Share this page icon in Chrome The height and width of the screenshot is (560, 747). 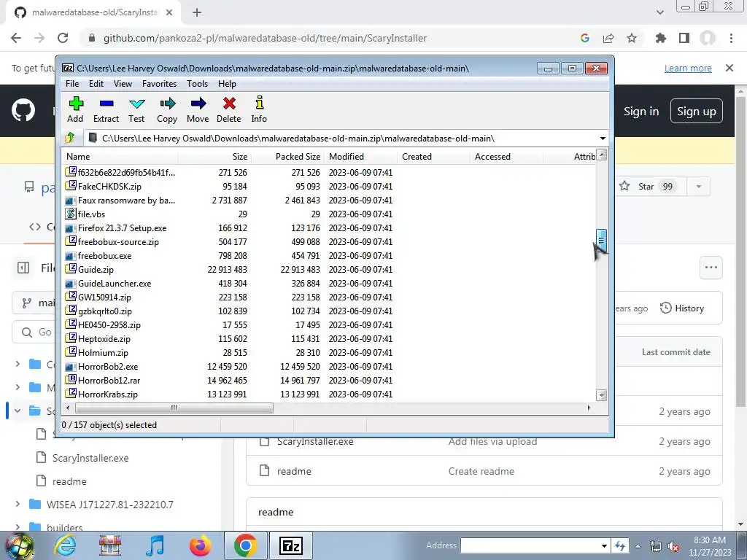pyautogui.click(x=608, y=38)
